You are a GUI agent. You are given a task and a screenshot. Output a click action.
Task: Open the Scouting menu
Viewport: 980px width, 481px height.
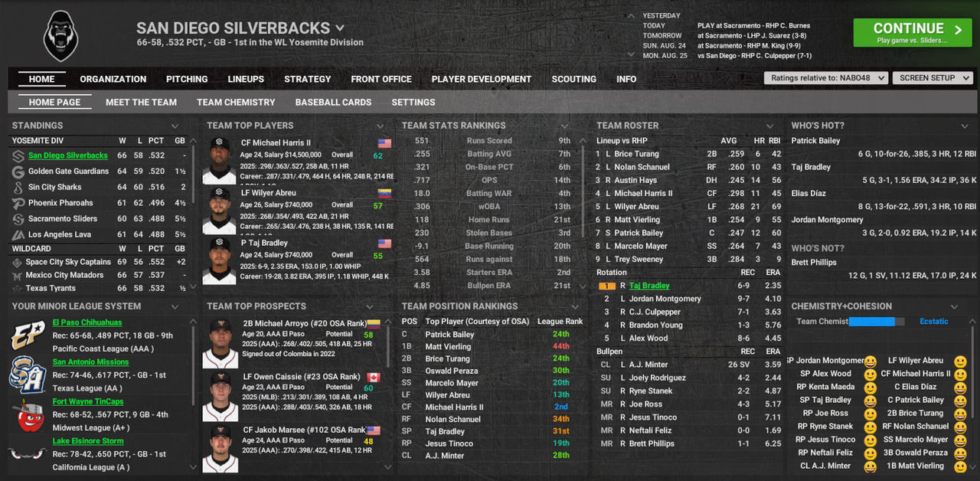point(574,79)
